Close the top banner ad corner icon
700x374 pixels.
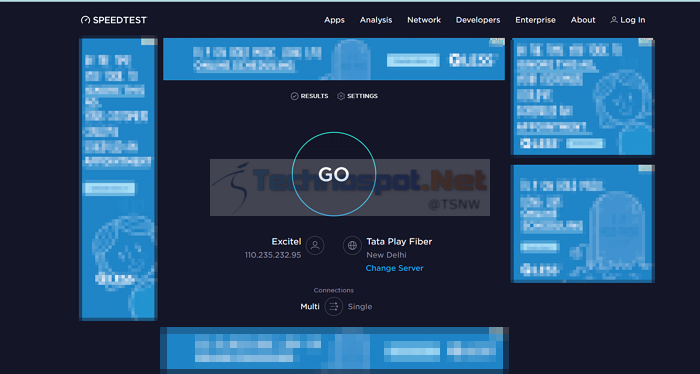coord(497,42)
